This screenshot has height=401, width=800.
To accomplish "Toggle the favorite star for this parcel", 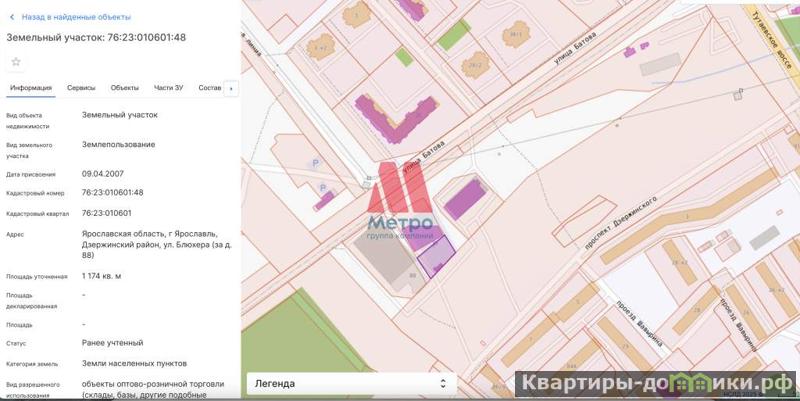I will tap(16, 62).
